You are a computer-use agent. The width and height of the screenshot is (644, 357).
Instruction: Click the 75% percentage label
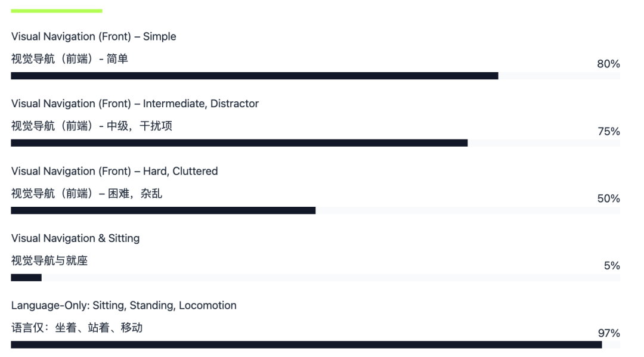coord(609,131)
